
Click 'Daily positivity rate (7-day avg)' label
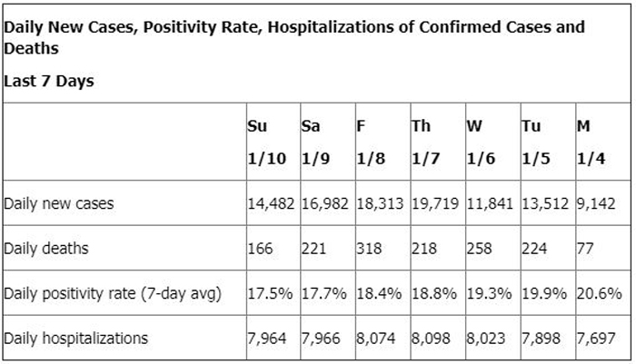coord(113,293)
